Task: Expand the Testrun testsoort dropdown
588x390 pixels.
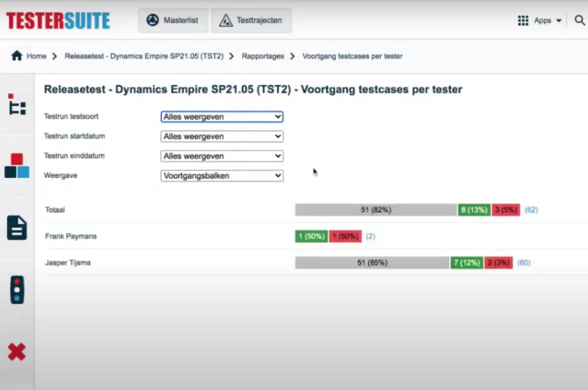Action: [222, 117]
